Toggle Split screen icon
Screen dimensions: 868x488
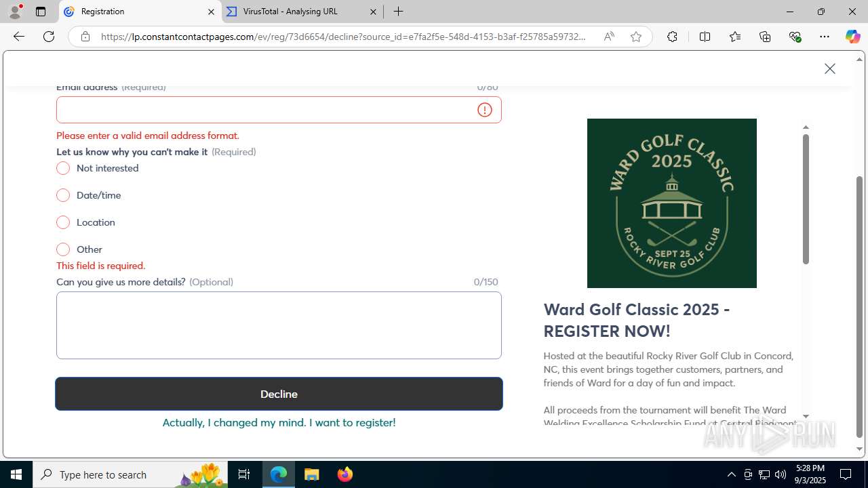[x=705, y=37]
